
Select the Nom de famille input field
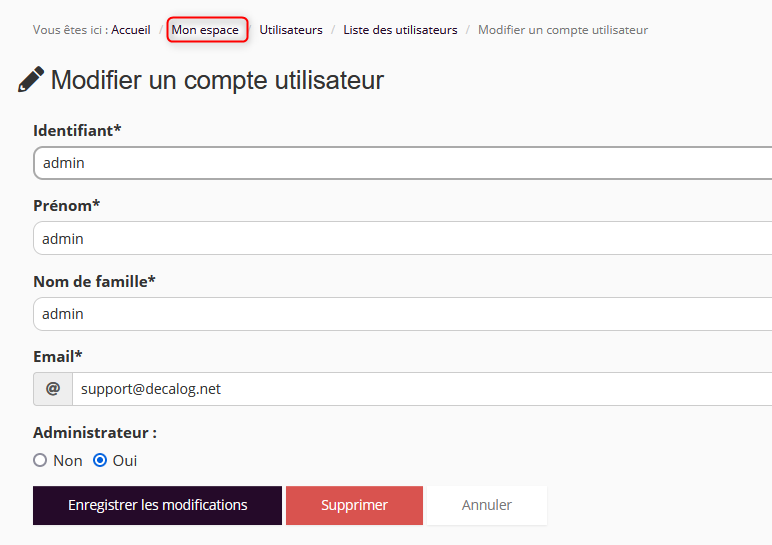point(400,314)
